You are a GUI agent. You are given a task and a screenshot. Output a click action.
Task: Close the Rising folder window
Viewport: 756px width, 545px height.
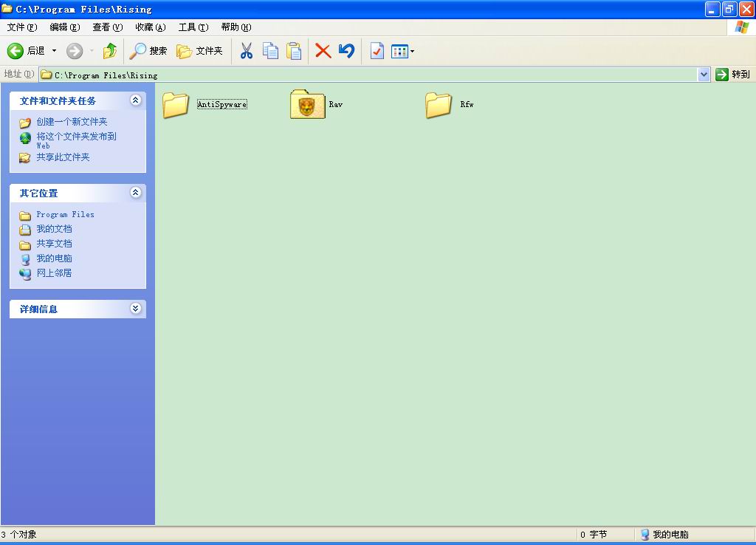coord(746,9)
